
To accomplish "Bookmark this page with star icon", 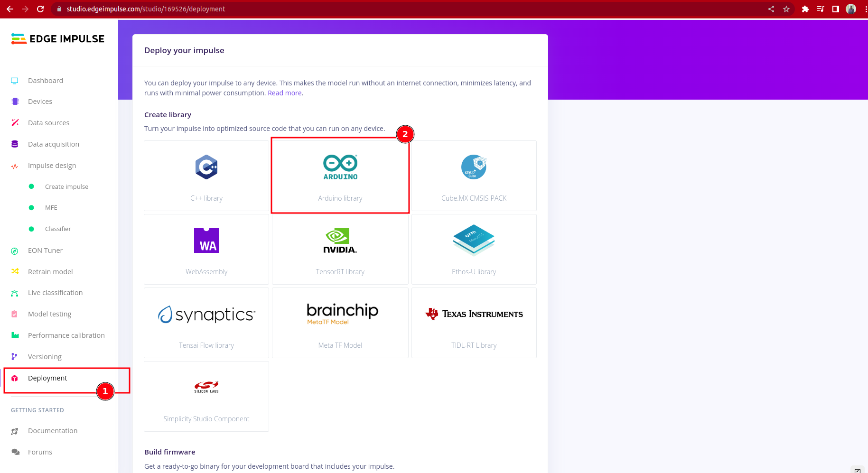I will pos(786,9).
